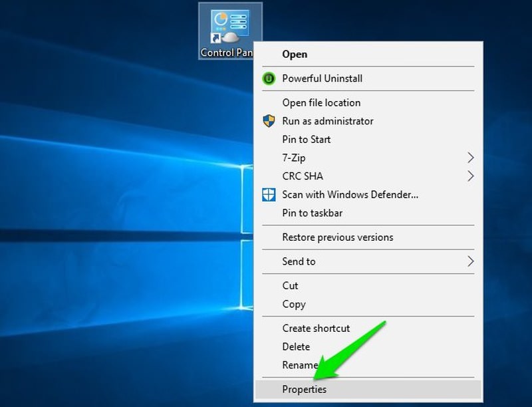Cut the Control Panel shortcut
Screen dimensions: 532x407
click(289, 285)
